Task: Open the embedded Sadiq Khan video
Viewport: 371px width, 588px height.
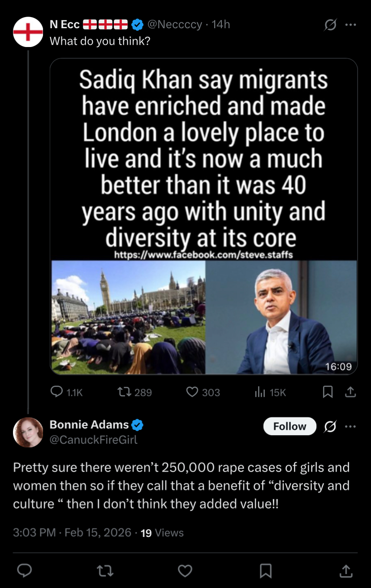Action: click(204, 216)
